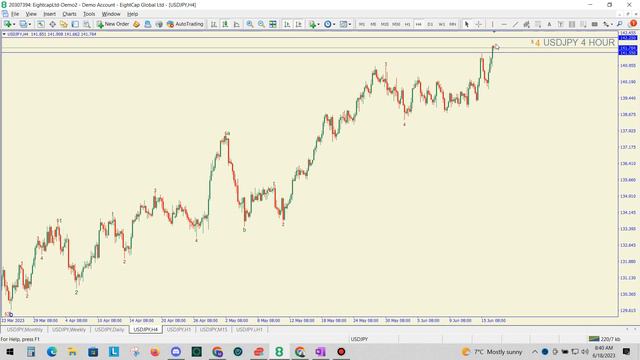This screenshot has width=640, height=360.
Task: Switch to the USDJPY,M15 chart tab
Action: point(213,329)
